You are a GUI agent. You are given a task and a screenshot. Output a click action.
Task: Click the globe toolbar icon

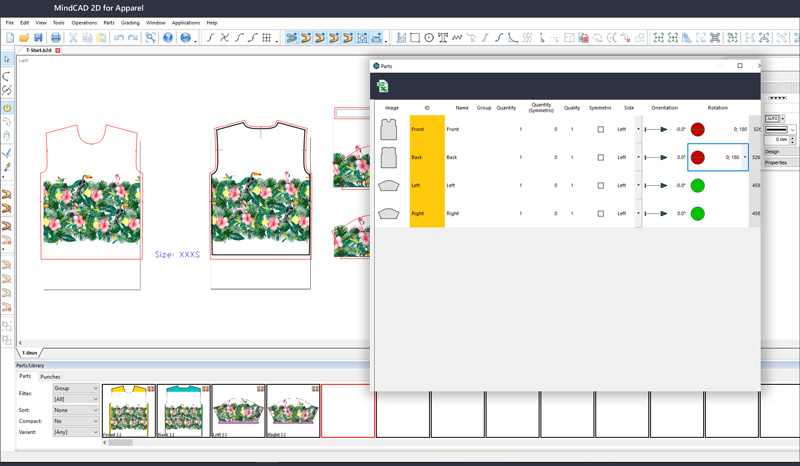tap(186, 37)
